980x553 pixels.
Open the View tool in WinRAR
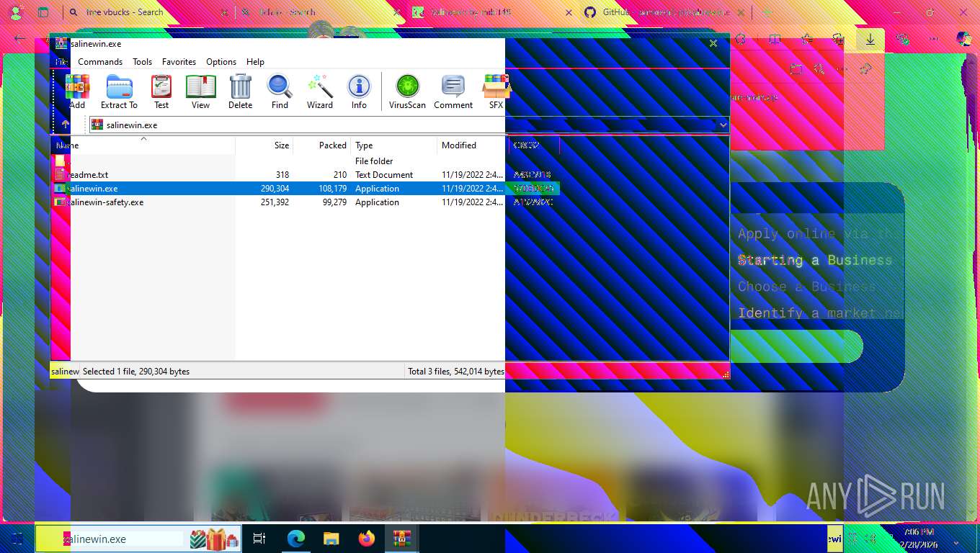[x=200, y=91]
